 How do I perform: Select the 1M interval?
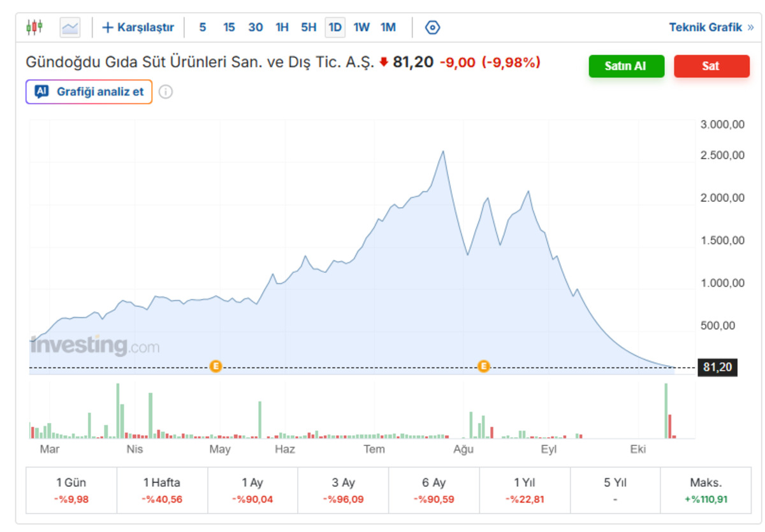point(388,27)
